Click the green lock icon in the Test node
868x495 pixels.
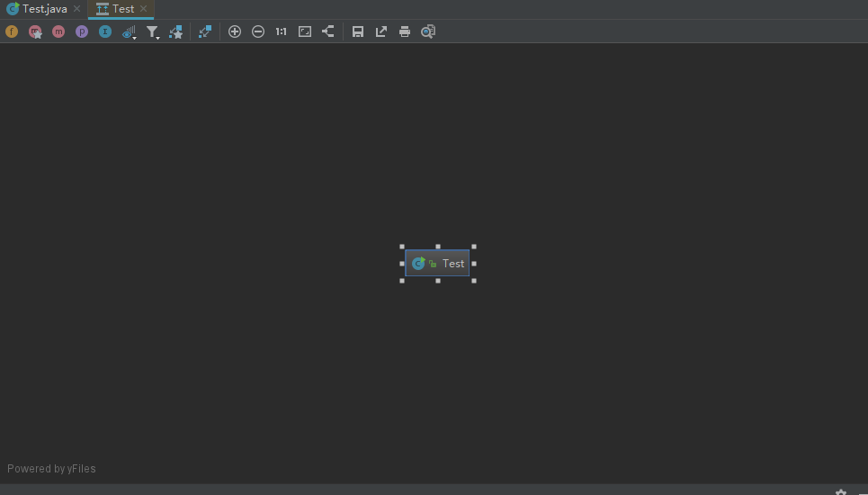point(433,264)
